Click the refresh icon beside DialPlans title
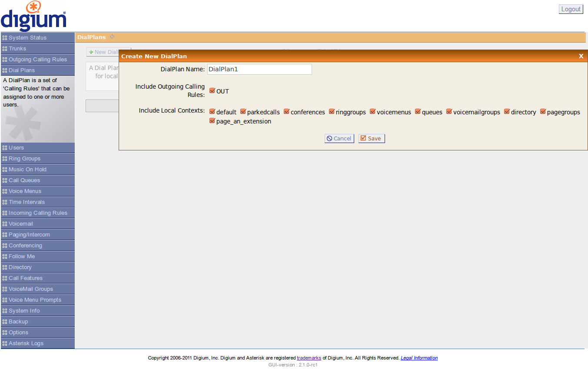The image size is (588, 373). (x=112, y=37)
